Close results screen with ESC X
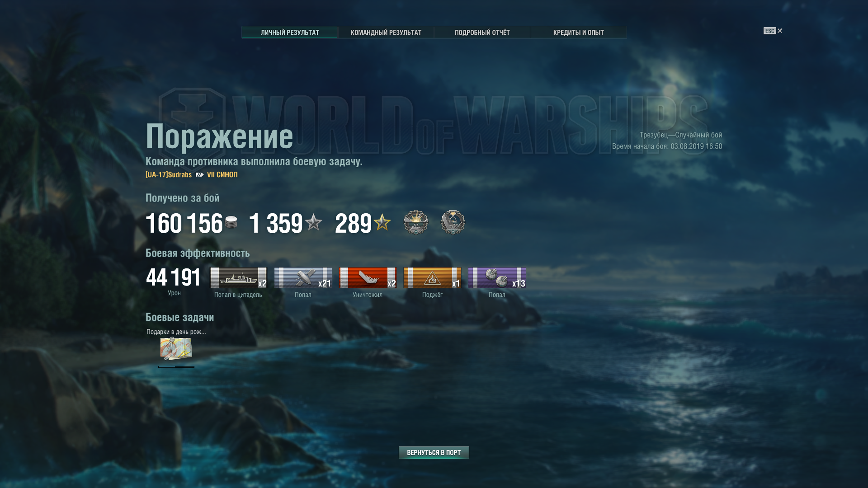 773,31
